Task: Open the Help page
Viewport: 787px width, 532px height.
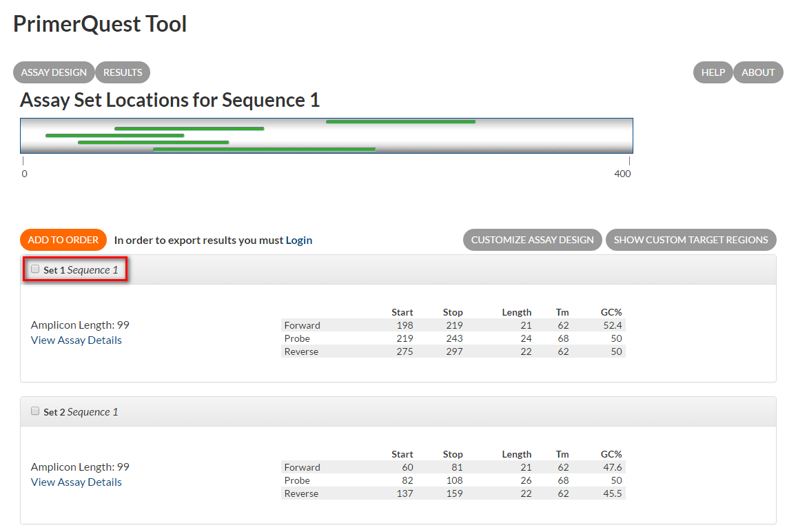Action: coord(713,72)
